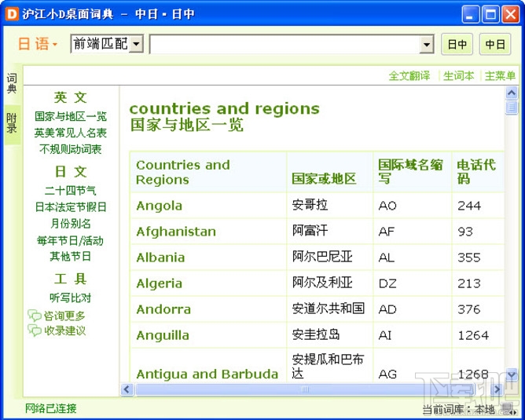Open the 其他节日 appendix link
Viewport: 525px width, 420px height.
click(x=70, y=257)
